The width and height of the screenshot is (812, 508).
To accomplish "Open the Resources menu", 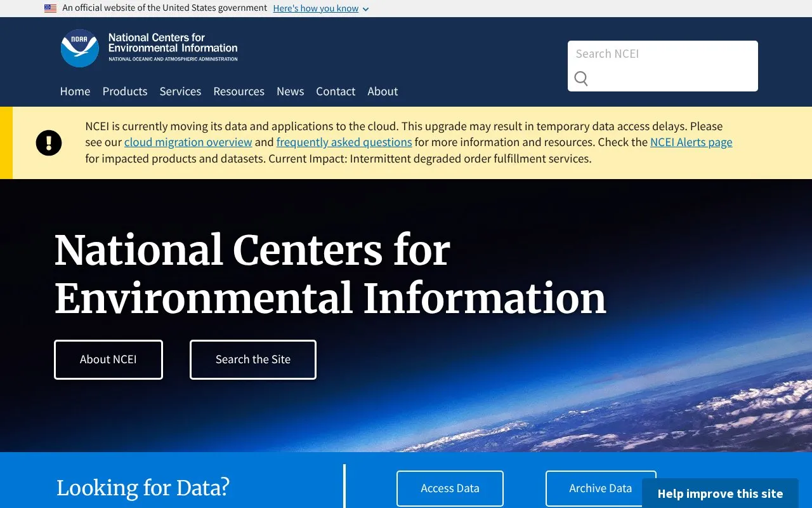I will (x=239, y=91).
